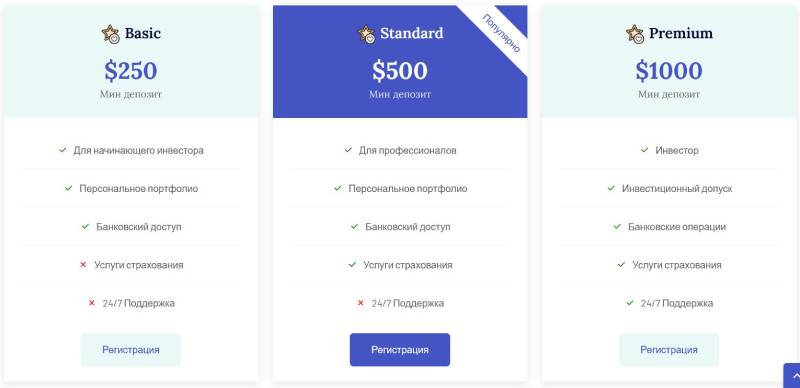The width and height of the screenshot is (800, 388).
Task: Select the $1000 price in Premium plan
Action: 669,70
